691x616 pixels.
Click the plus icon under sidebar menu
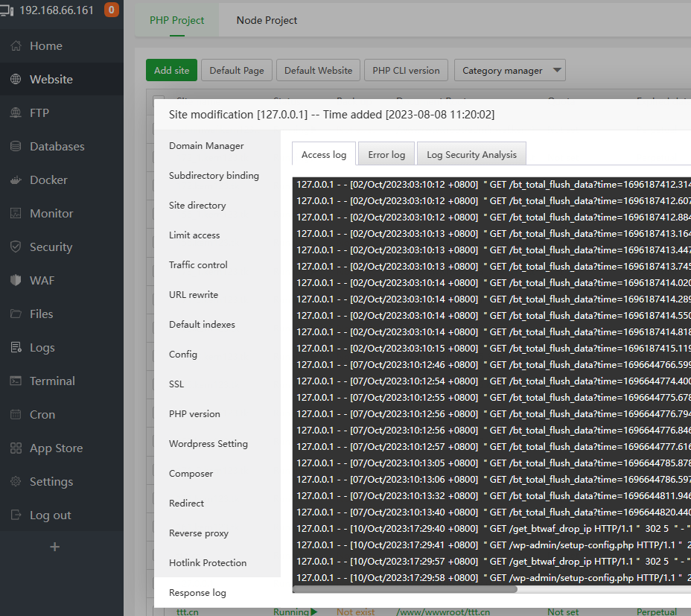coord(54,547)
